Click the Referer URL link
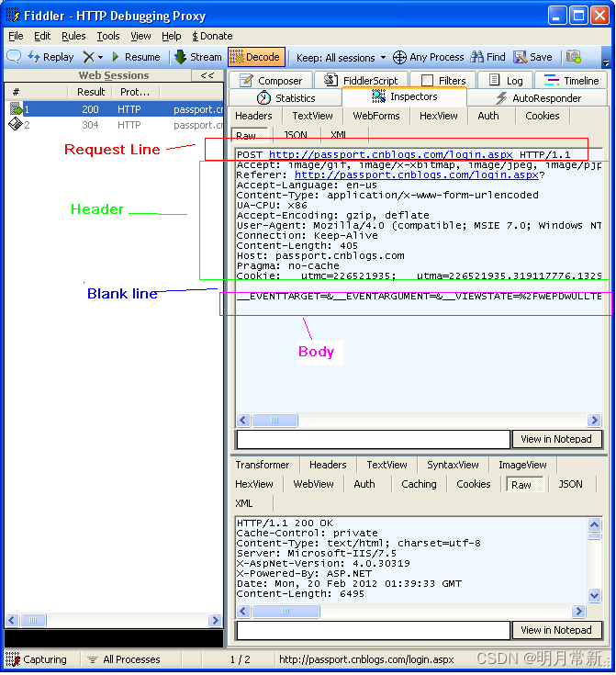Viewport: 616px width, 675px height. coord(416,174)
